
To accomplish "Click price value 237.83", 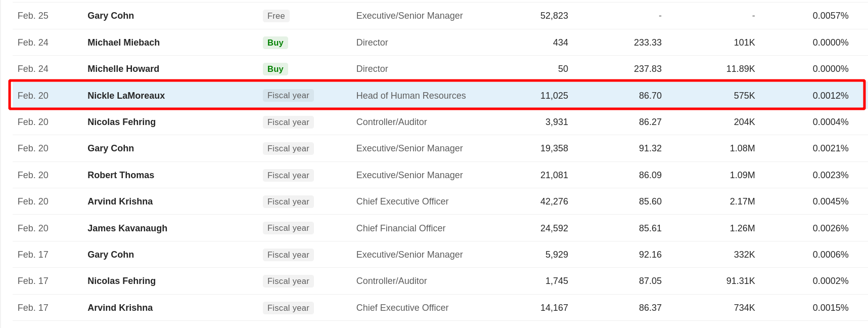I will tap(648, 69).
